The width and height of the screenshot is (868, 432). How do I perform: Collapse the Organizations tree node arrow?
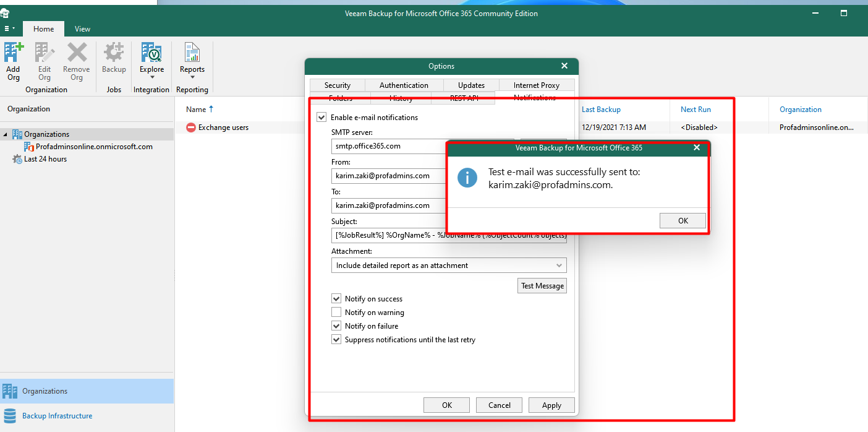pyautogui.click(x=6, y=134)
